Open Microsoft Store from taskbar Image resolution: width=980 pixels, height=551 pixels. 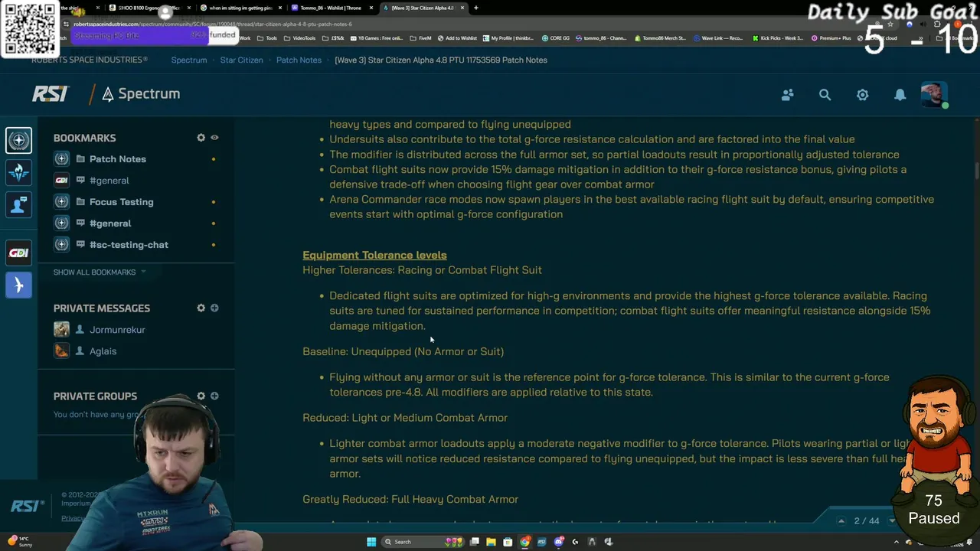tap(508, 542)
